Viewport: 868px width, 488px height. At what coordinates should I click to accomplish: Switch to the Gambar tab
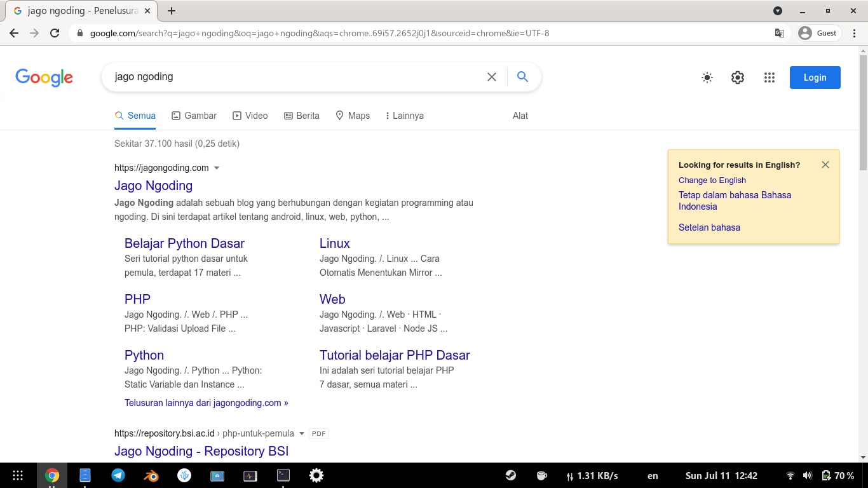pos(194,116)
